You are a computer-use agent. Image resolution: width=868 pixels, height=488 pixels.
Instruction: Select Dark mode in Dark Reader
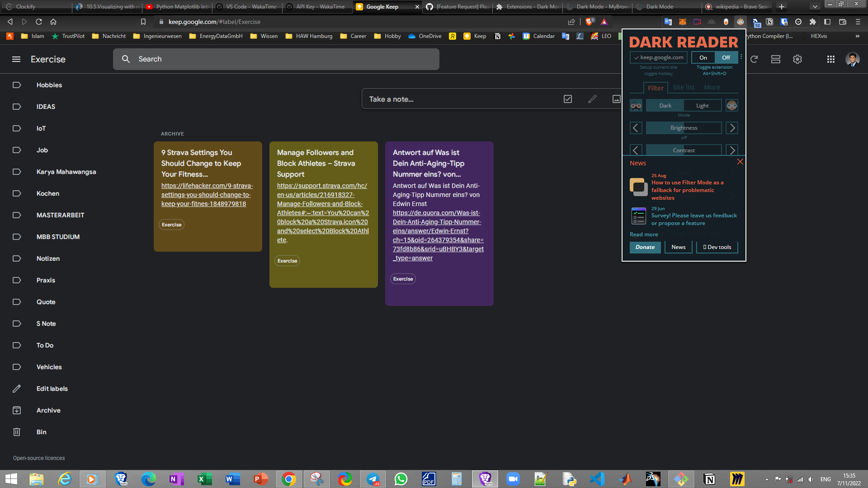coord(665,106)
